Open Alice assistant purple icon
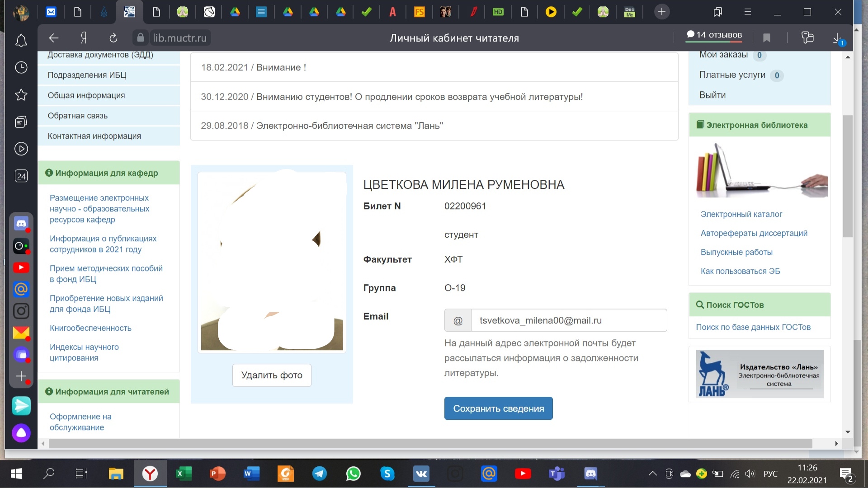This screenshot has height=488, width=868. pyautogui.click(x=21, y=433)
